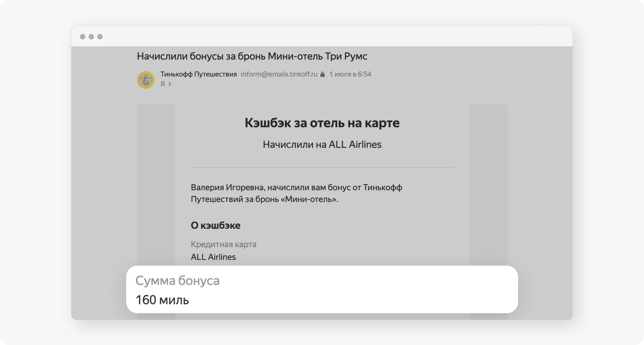The image size is (644, 345).
Task: Click the Tinkoff sender avatar logo
Action: pyautogui.click(x=145, y=80)
